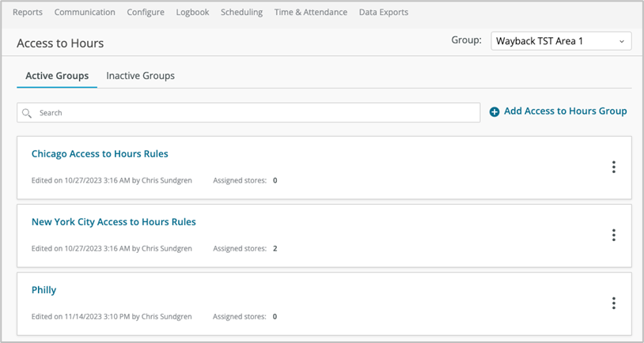Click the plus icon to add a group

(494, 112)
